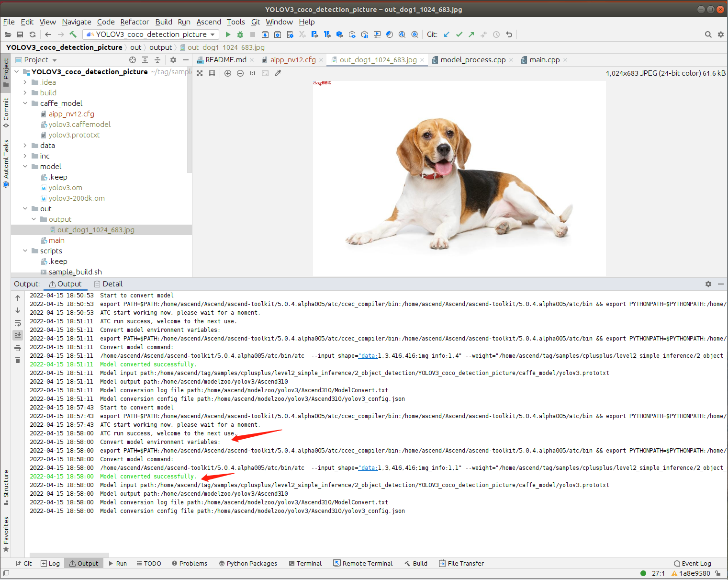Pick a color with the eyedropper tool
Screen dimensions: 728x580
[x=278, y=73]
